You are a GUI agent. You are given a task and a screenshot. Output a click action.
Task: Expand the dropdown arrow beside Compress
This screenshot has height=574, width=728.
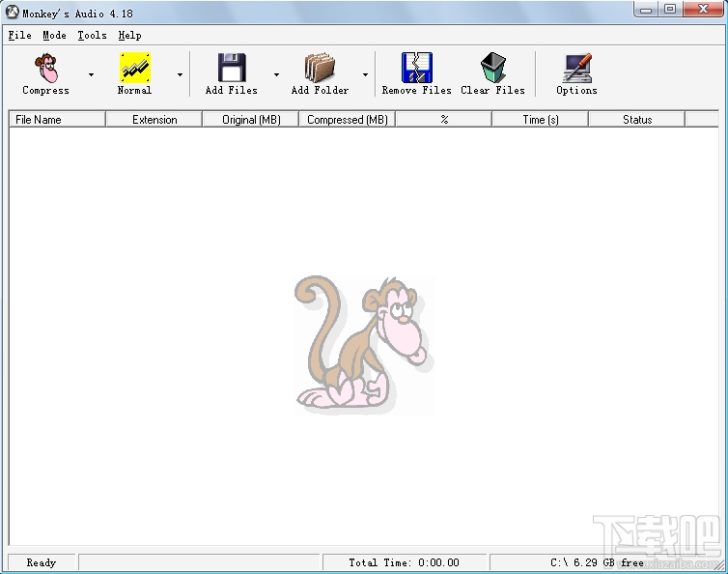click(91, 74)
